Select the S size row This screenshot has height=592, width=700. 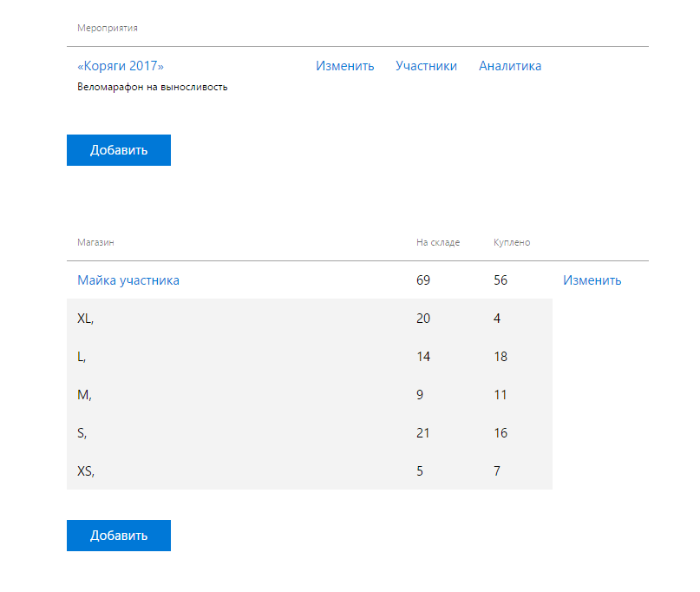point(310,432)
